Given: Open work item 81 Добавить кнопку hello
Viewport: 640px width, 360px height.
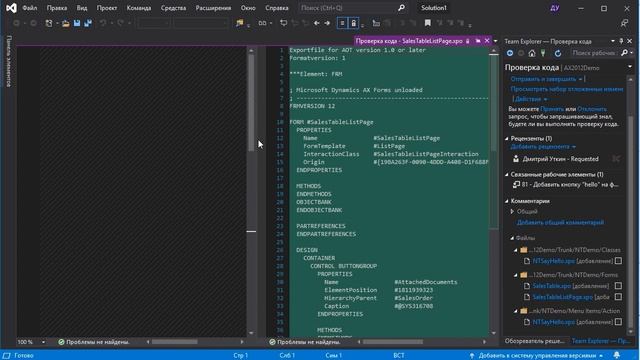Looking at the screenshot, I should point(570,184).
